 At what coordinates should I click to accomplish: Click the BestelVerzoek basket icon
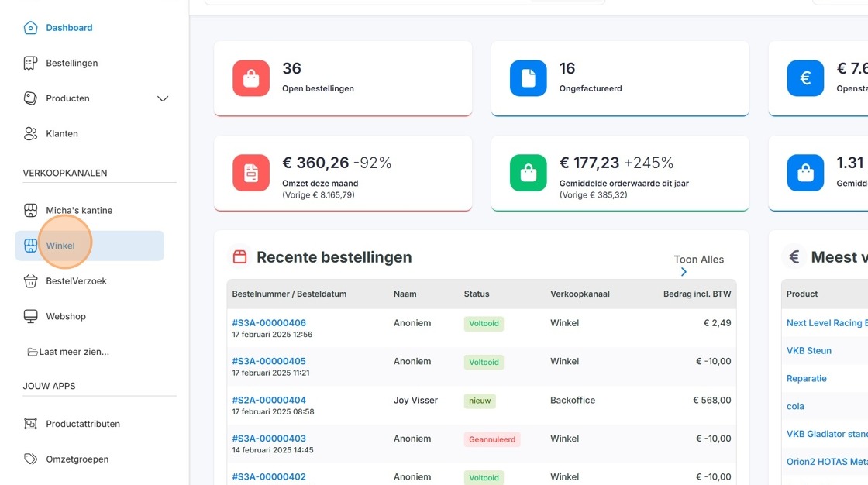click(x=30, y=281)
